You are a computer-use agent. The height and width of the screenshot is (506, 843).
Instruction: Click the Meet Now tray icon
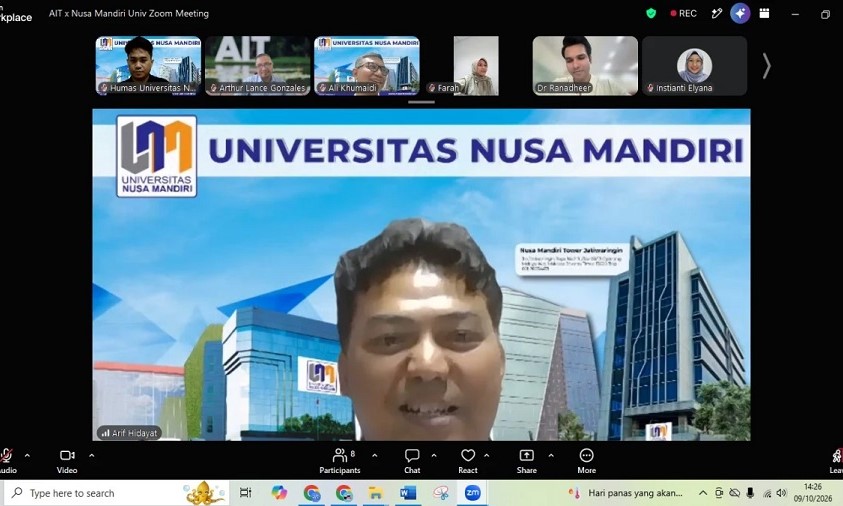(719, 493)
